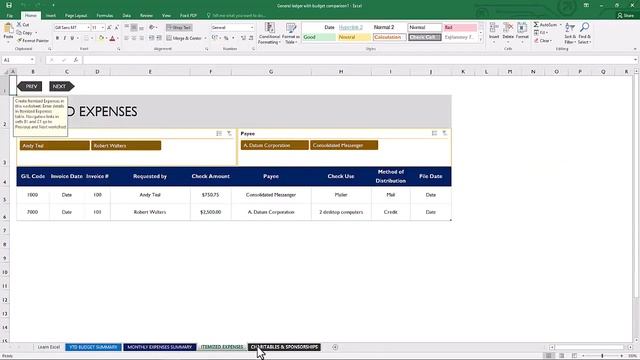Viewport: 640px width, 360px height.
Task: Toggle Multi-Select in Payee slicer
Action: [x=434, y=133]
